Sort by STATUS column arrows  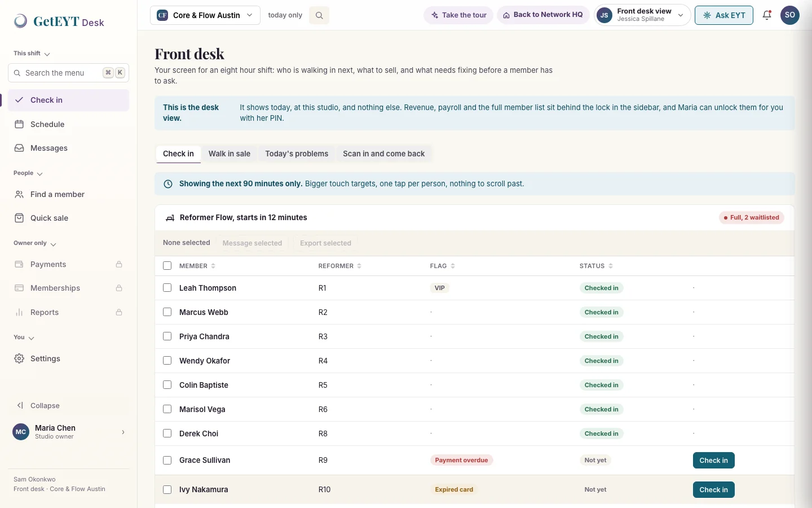(611, 266)
